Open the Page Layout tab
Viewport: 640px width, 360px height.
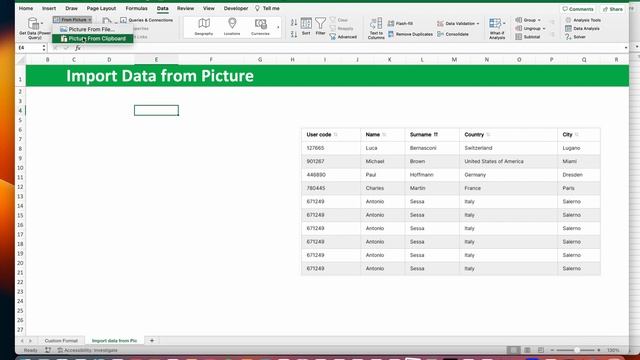point(101,8)
